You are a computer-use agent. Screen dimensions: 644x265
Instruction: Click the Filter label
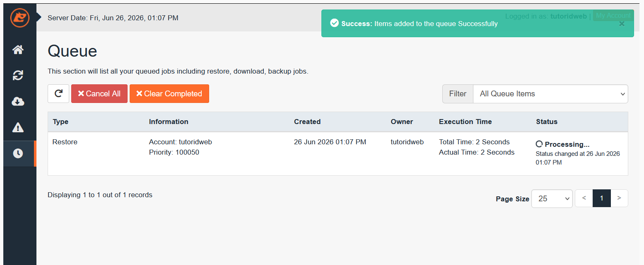(x=458, y=94)
